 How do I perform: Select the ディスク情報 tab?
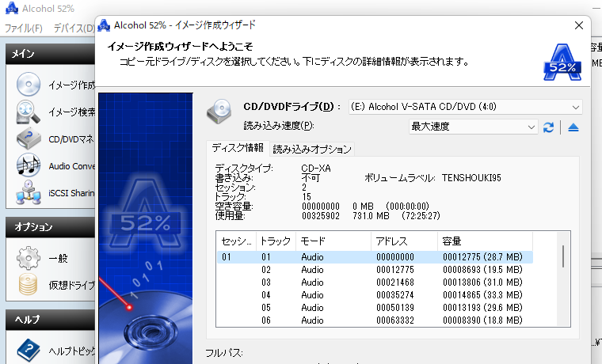click(238, 148)
